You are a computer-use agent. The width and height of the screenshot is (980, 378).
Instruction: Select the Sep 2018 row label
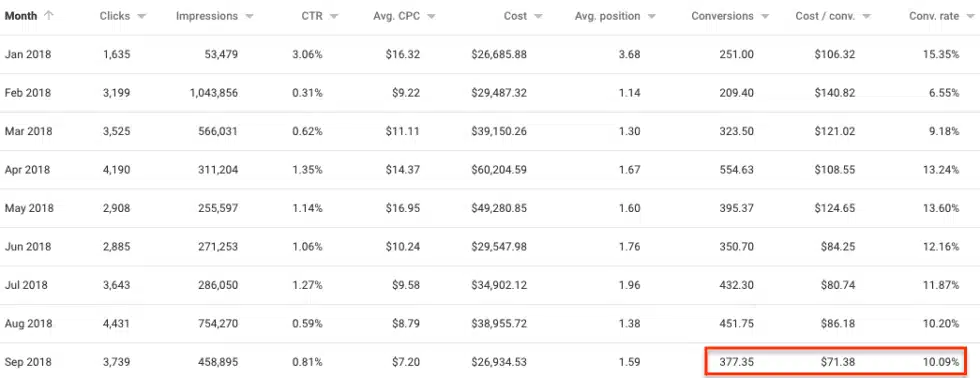tap(28, 362)
